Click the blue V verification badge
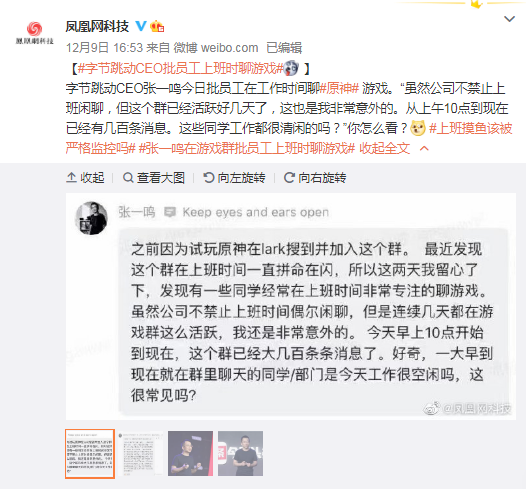Image resolution: width=526 pixels, height=489 pixels. pos(141,26)
